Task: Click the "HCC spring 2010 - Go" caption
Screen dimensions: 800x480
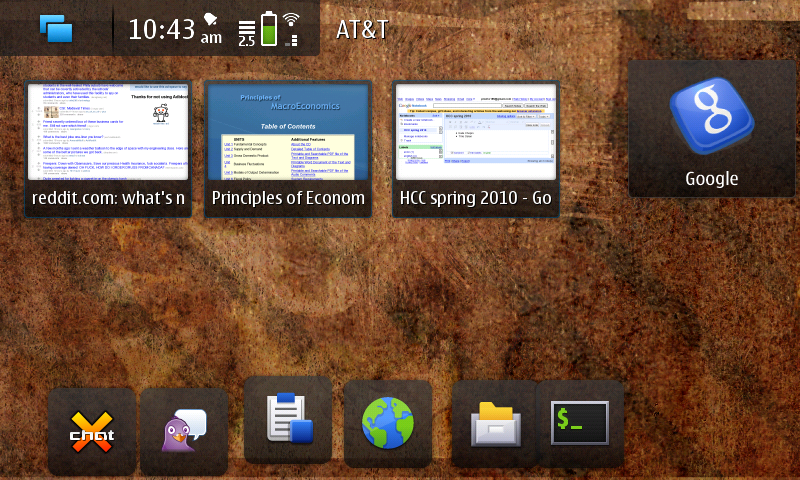Action: [x=475, y=198]
